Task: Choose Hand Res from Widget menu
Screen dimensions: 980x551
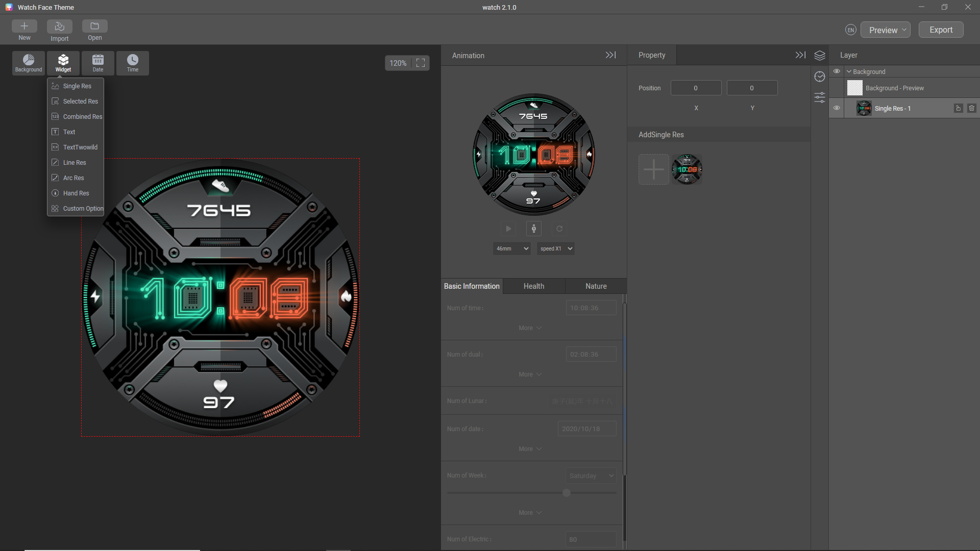Action: pos(76,193)
